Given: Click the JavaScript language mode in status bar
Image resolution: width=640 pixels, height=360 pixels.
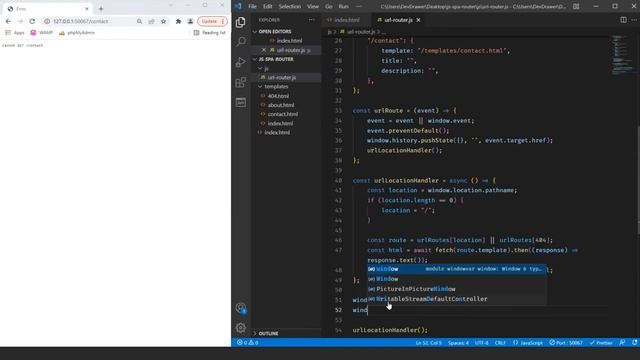Looking at the screenshot, I should (528, 342).
